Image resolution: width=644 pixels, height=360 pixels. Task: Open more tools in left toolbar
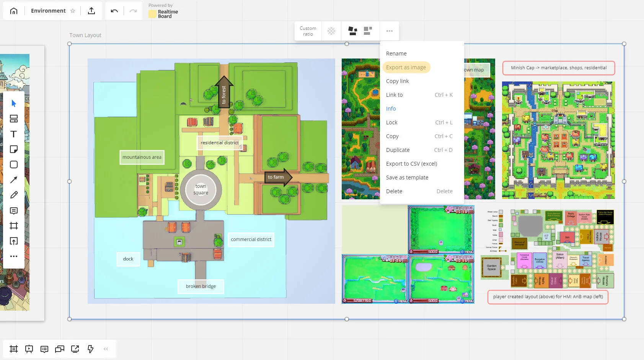point(14,256)
